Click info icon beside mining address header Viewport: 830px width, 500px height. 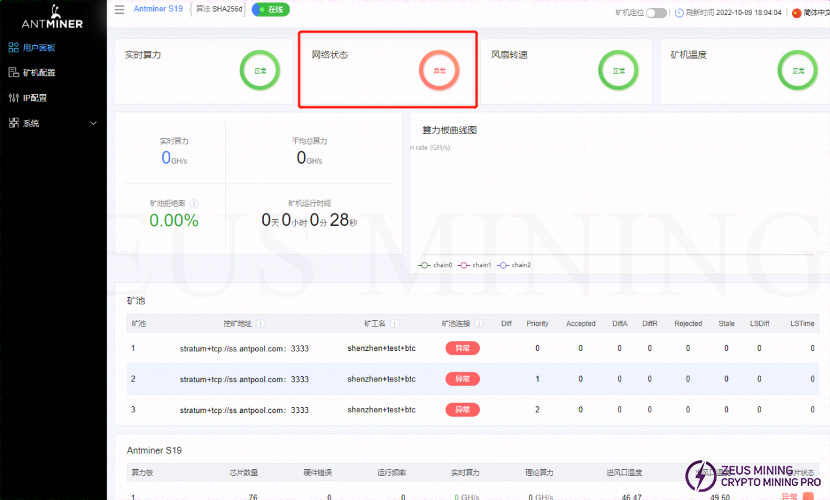click(261, 324)
